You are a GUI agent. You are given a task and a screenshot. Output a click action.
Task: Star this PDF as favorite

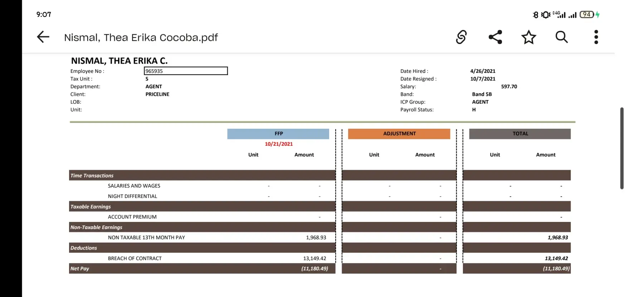[528, 37]
